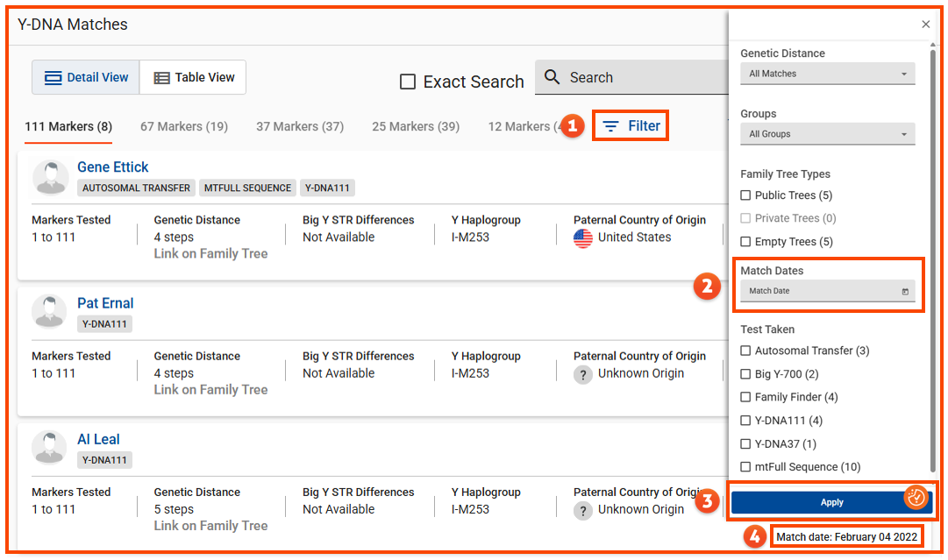Switch to the 67 Markers tab
948x560 pixels.
coord(184,126)
